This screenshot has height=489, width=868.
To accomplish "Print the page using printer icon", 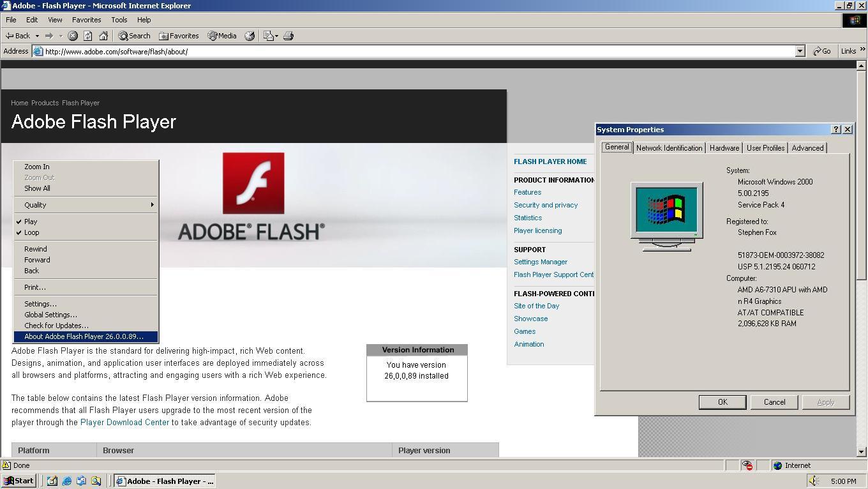I will [288, 36].
